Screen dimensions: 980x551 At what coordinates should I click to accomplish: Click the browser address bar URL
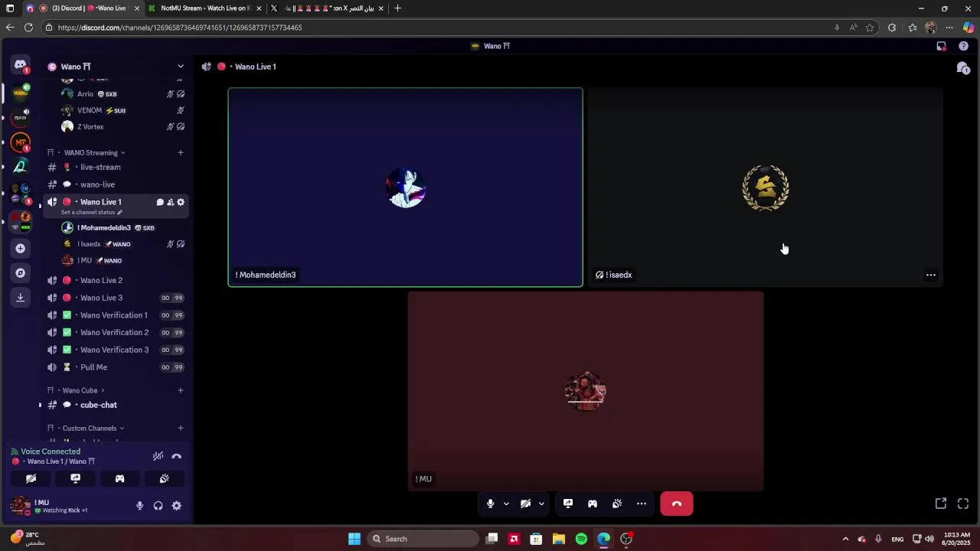tap(179, 28)
